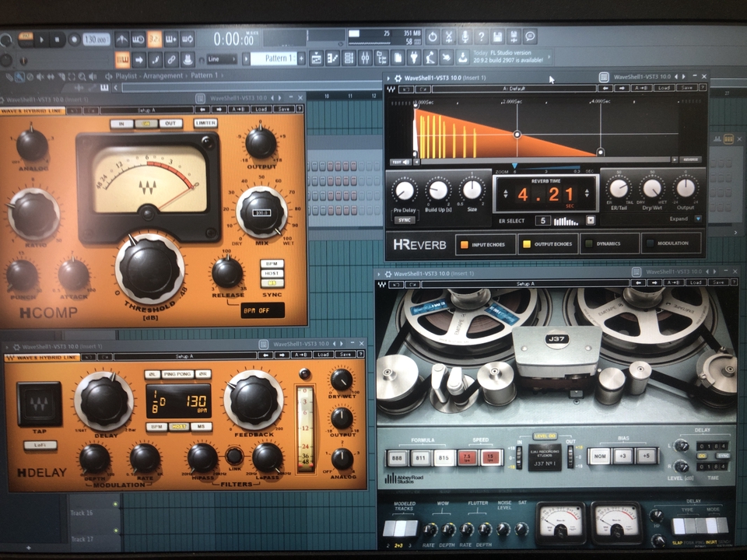The image size is (747, 560).
Task: Click the A to B copy button in HComp
Action: (x=239, y=109)
